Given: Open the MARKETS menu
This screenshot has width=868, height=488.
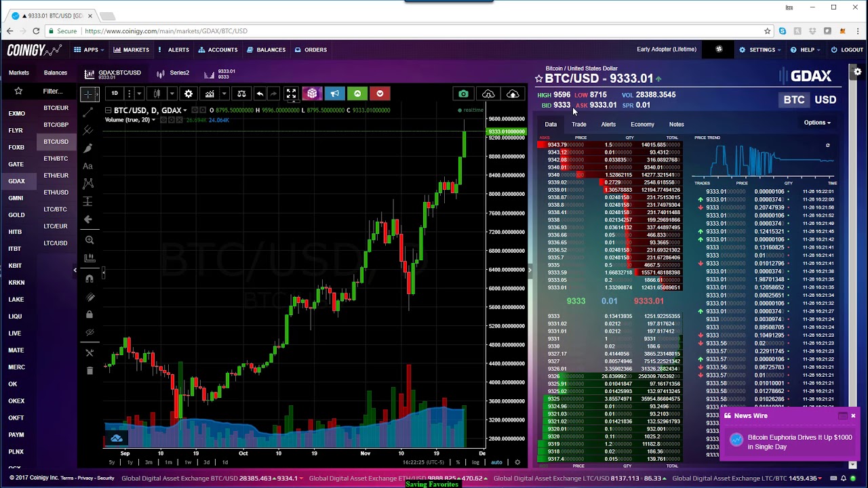Looking at the screenshot, I should tap(132, 49).
